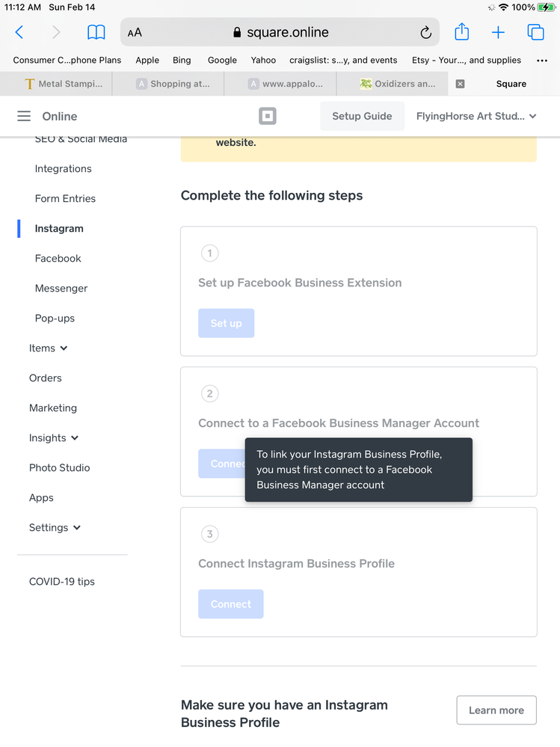Screen dimensions: 560x747
Task: Click the Square logo in header
Action: point(267,116)
